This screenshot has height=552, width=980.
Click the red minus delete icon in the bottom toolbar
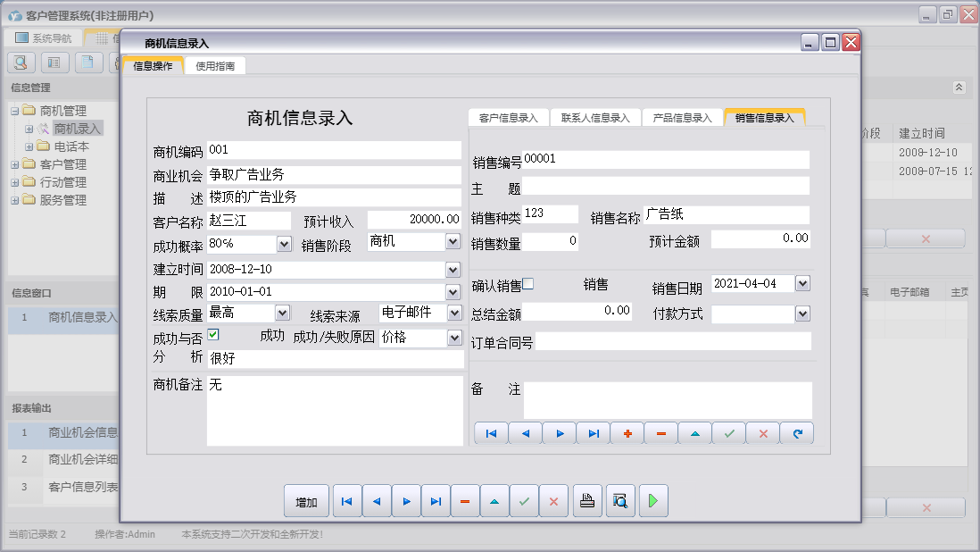[464, 502]
